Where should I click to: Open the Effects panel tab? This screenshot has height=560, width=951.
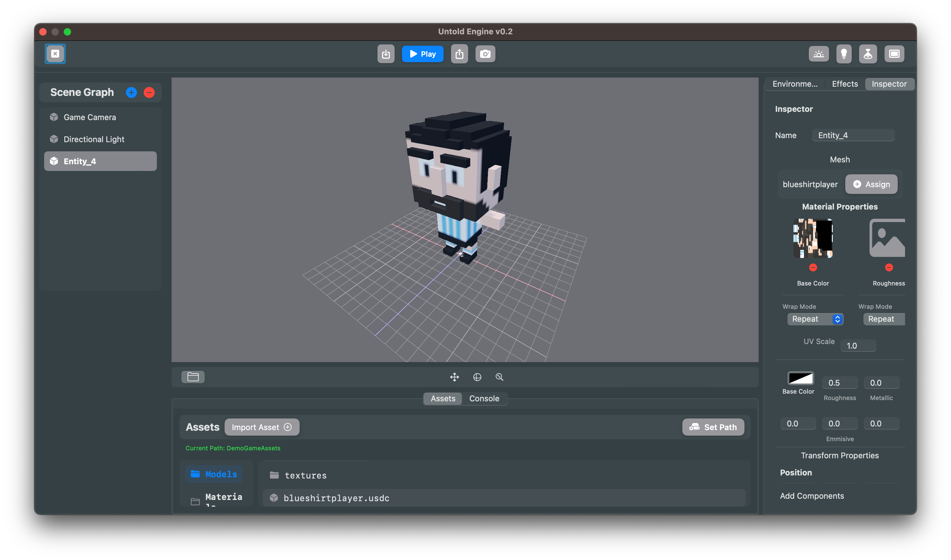point(845,84)
